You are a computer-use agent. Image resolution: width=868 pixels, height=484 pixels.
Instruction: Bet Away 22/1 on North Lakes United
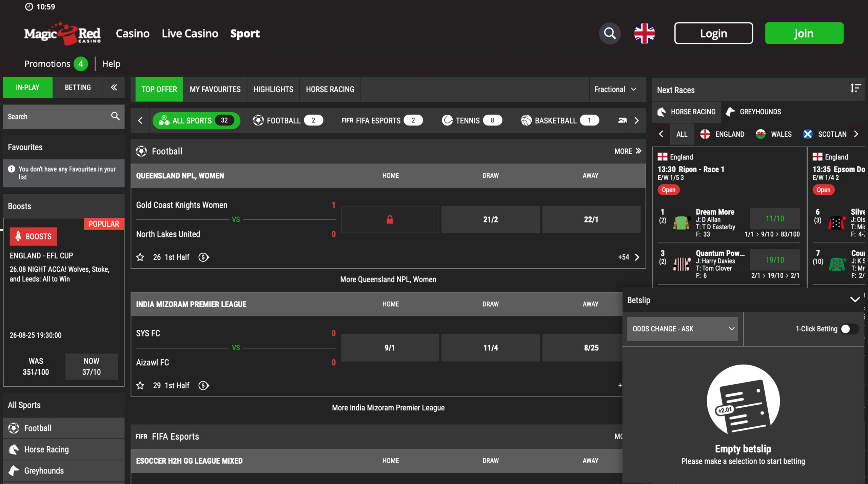591,219
